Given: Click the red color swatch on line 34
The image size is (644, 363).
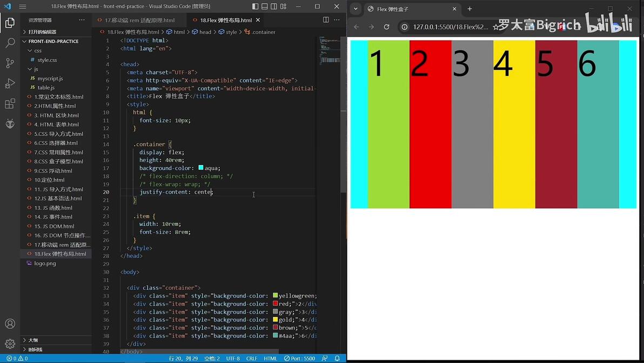Looking at the screenshot, I should click(275, 304).
